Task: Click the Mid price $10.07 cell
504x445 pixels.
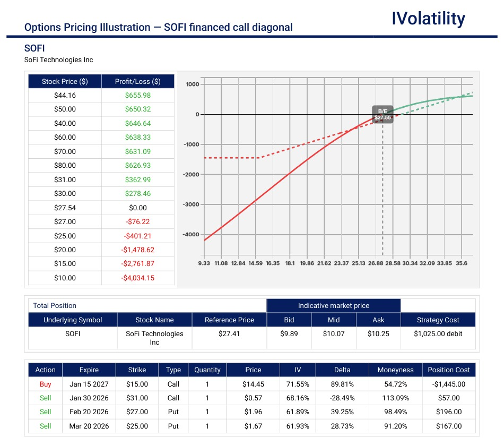Action: click(x=333, y=333)
